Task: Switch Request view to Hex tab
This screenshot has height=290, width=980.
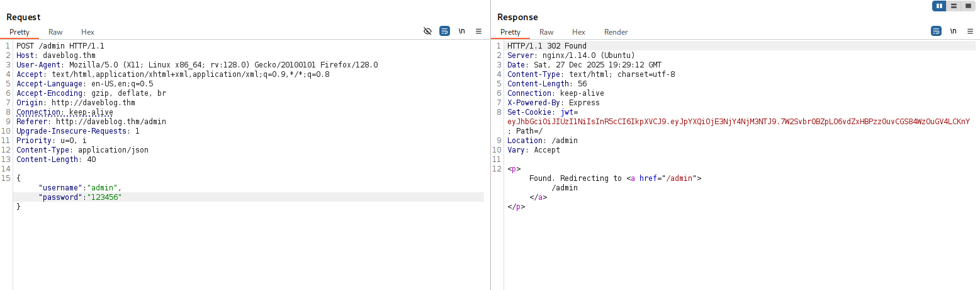Action: click(87, 32)
